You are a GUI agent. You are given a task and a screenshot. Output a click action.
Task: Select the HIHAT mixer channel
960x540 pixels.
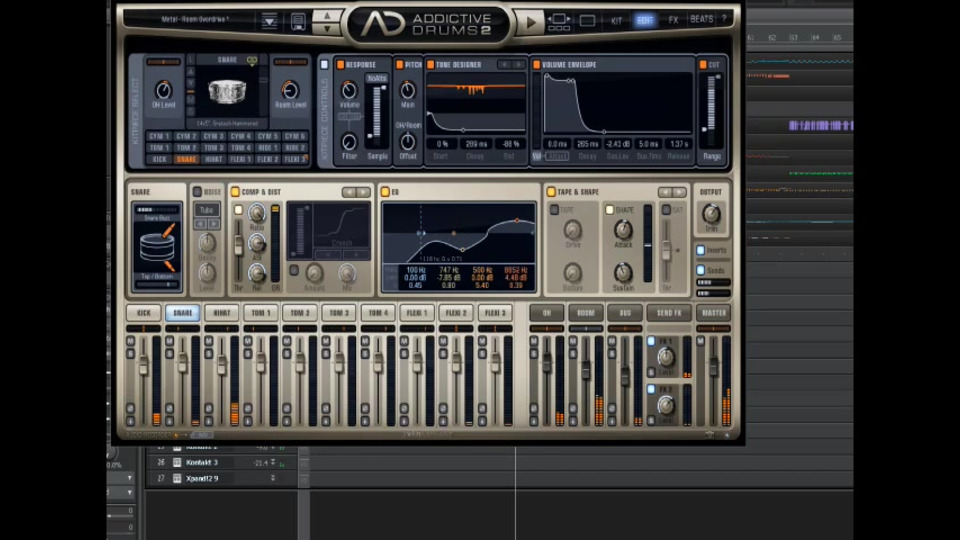pos(222,313)
